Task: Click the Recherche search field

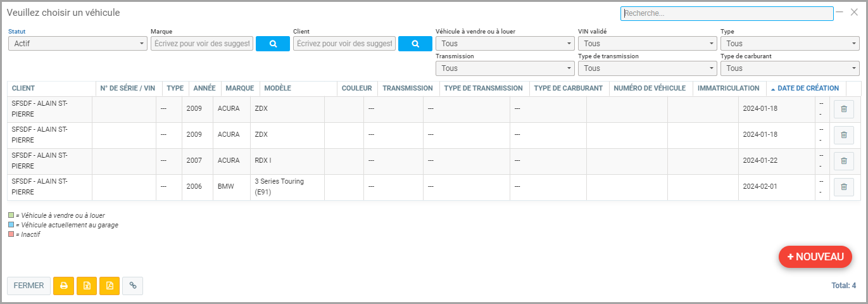Action: tap(726, 13)
